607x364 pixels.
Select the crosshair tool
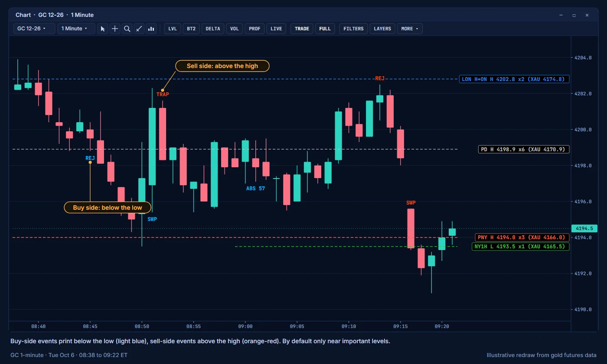click(x=115, y=29)
